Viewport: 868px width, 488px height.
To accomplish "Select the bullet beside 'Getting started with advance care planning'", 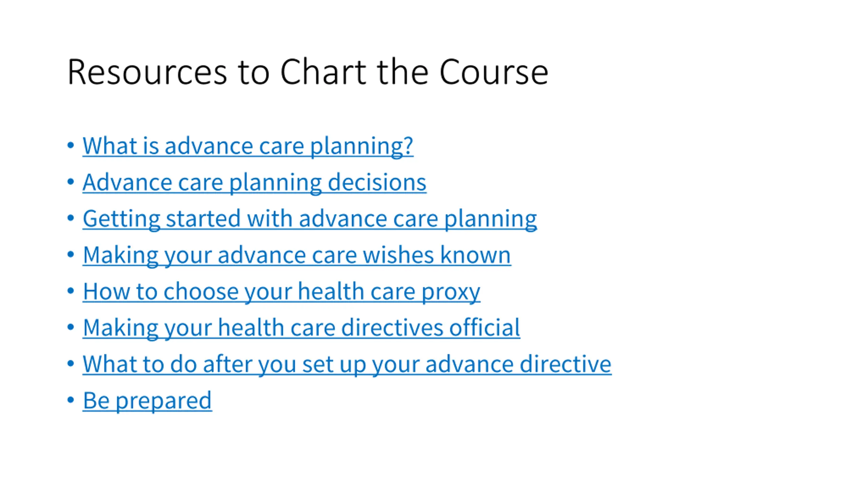I will coord(71,218).
